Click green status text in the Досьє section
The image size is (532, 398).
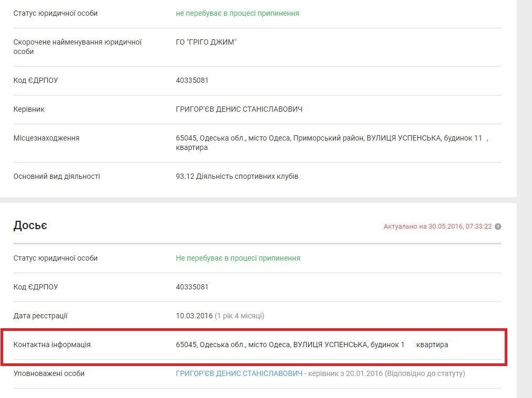pos(238,258)
